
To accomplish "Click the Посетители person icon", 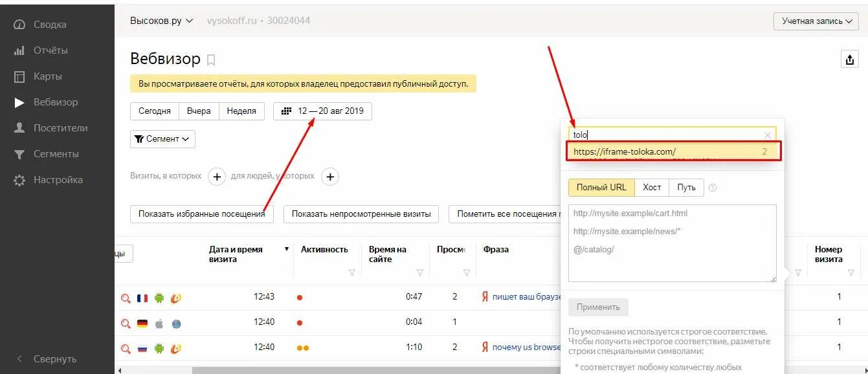I will pos(19,128).
